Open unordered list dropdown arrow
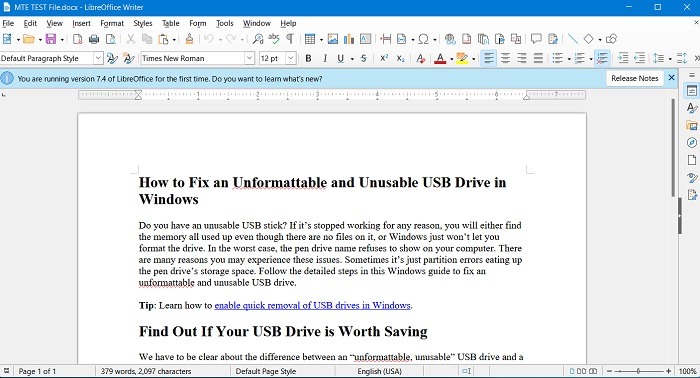This screenshot has width=700, height=378. click(x=569, y=59)
